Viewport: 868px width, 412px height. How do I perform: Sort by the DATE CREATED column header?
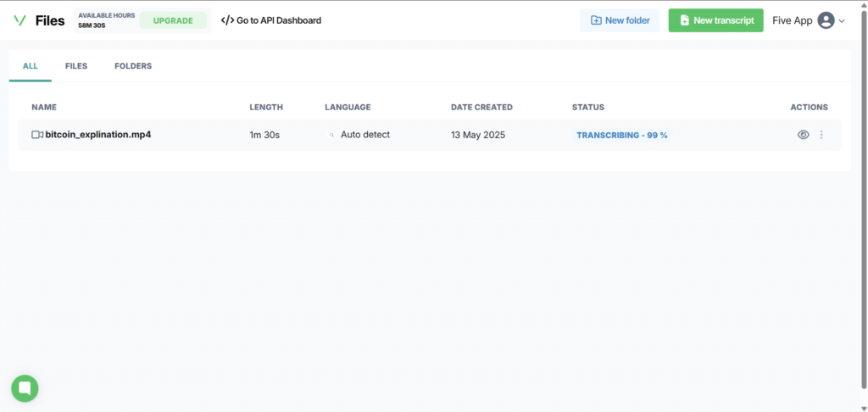coord(481,108)
